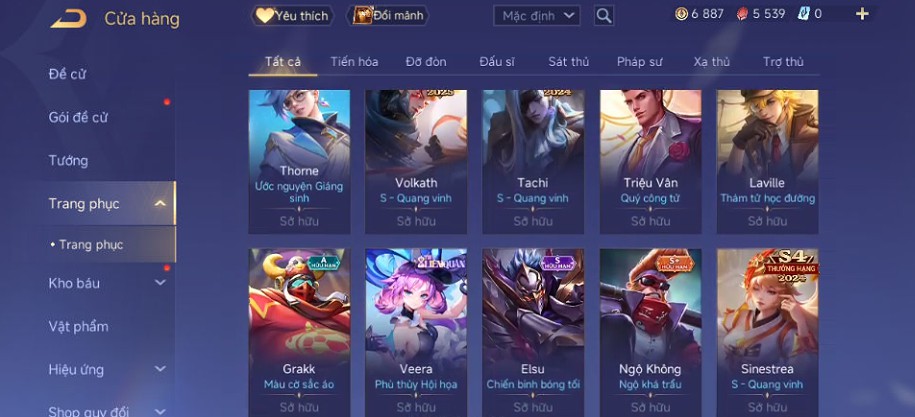Viewport: 915px width, 417px height.
Task: Open Gói đề cử sidebar entry
Action: pyautogui.click(x=78, y=117)
